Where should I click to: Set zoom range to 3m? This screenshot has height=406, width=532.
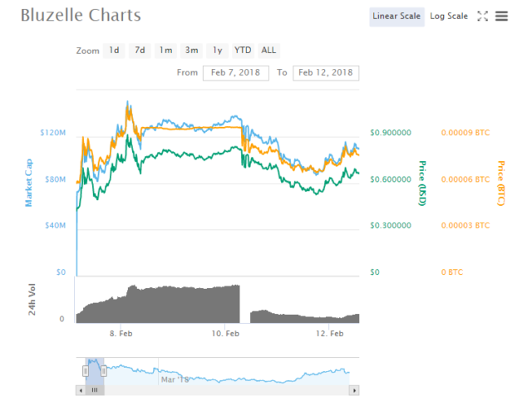pos(192,51)
